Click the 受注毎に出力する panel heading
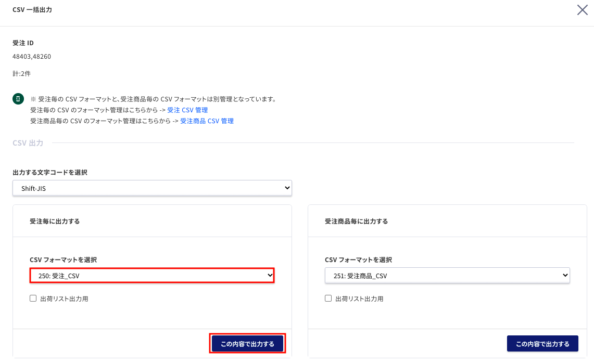594x364 pixels. click(55, 222)
